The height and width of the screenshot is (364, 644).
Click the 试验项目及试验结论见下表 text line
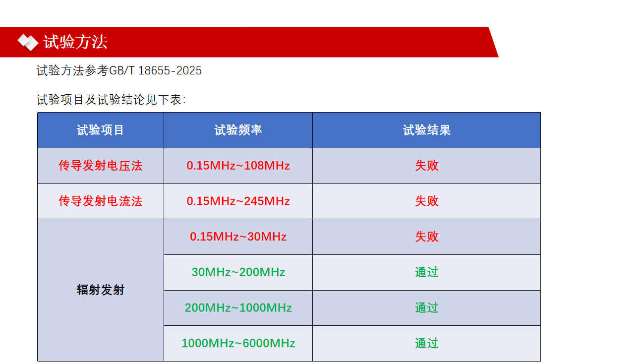coord(111,100)
